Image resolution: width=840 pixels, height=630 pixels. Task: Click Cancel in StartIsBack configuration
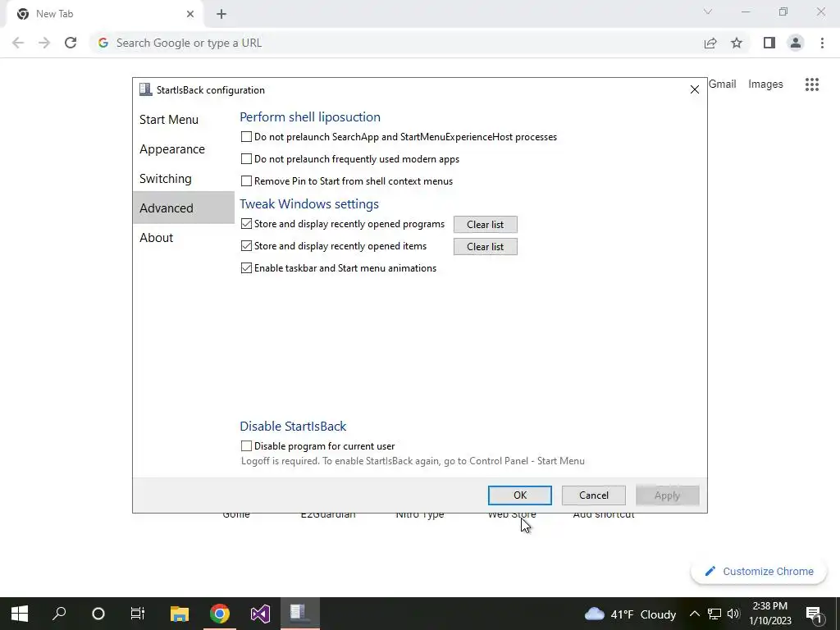tap(594, 495)
